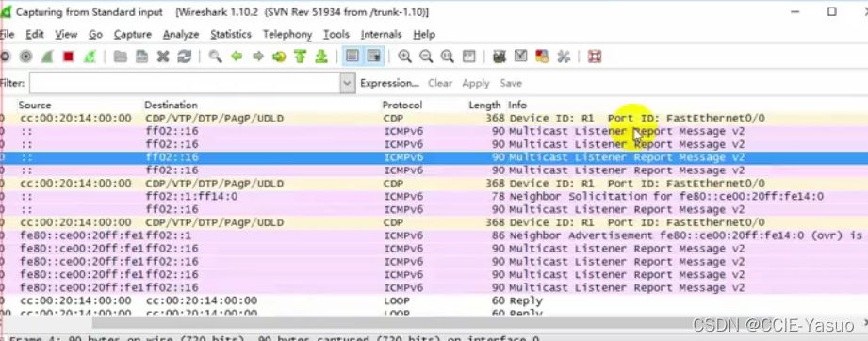Sort by the Length column header
This screenshot has height=341, width=868.
pyautogui.click(x=484, y=105)
